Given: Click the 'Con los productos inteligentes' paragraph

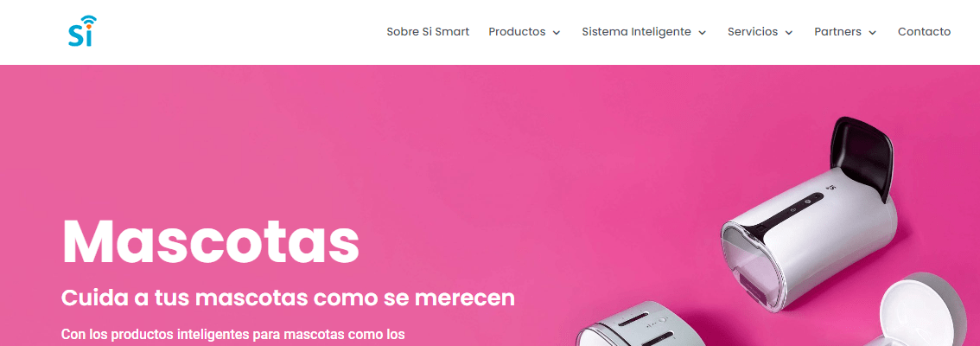Looking at the screenshot, I should [x=233, y=335].
